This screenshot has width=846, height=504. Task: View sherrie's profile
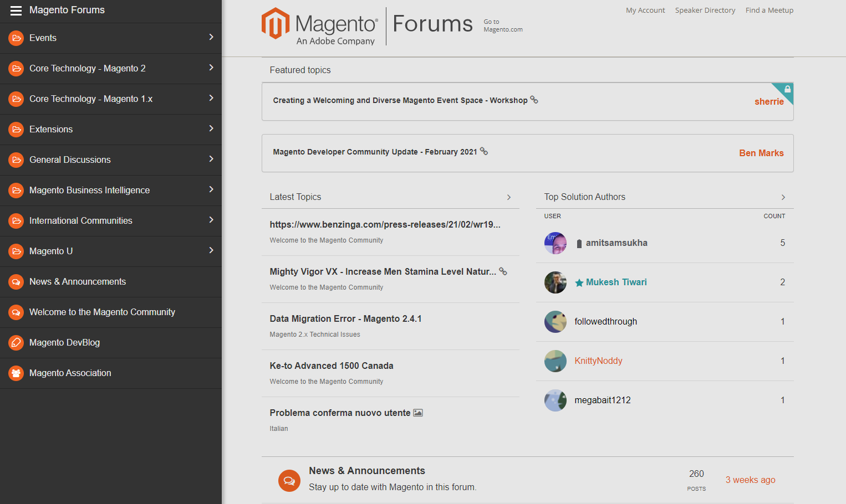pyautogui.click(x=769, y=102)
